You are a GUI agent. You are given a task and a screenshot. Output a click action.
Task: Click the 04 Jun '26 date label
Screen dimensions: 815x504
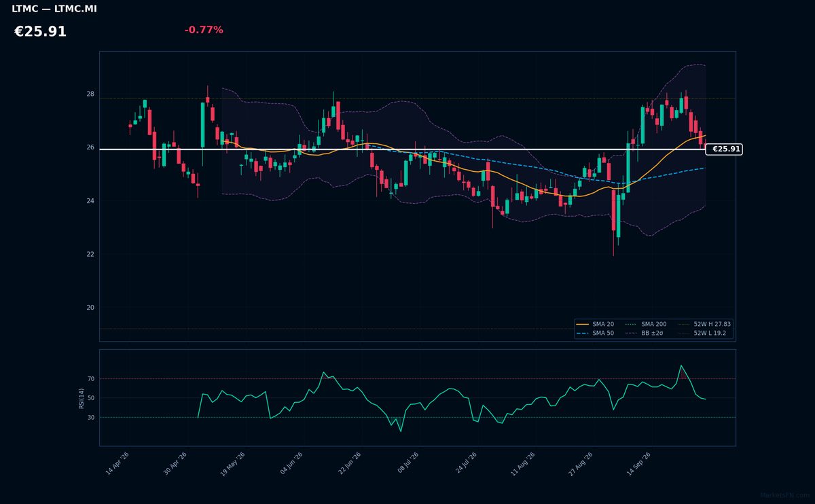pos(292,463)
